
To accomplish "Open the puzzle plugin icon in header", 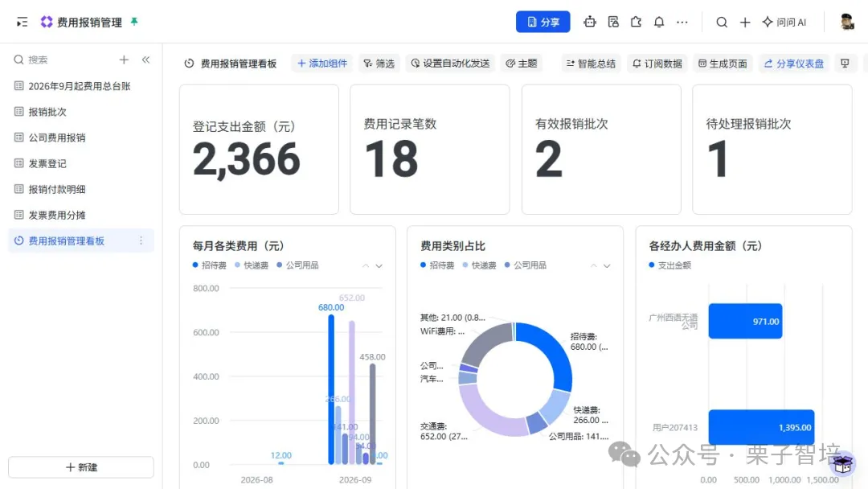I will click(x=636, y=23).
